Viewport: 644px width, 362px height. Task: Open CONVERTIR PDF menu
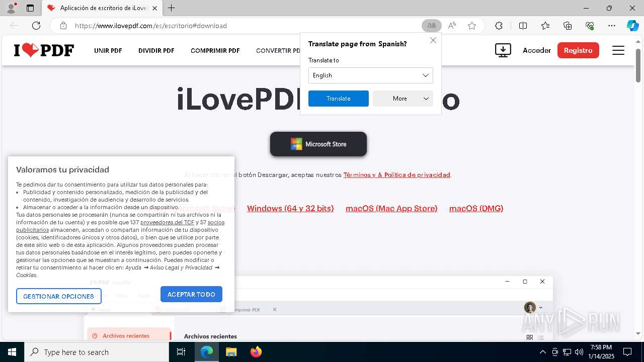point(278,50)
